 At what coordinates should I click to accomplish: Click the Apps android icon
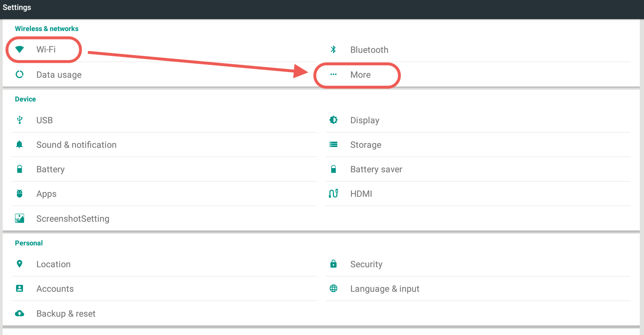pyautogui.click(x=20, y=194)
